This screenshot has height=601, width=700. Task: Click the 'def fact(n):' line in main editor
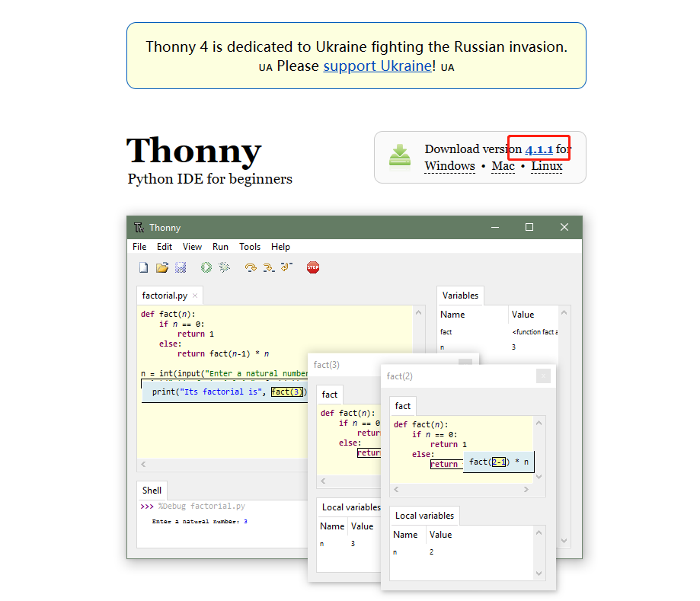point(168,314)
